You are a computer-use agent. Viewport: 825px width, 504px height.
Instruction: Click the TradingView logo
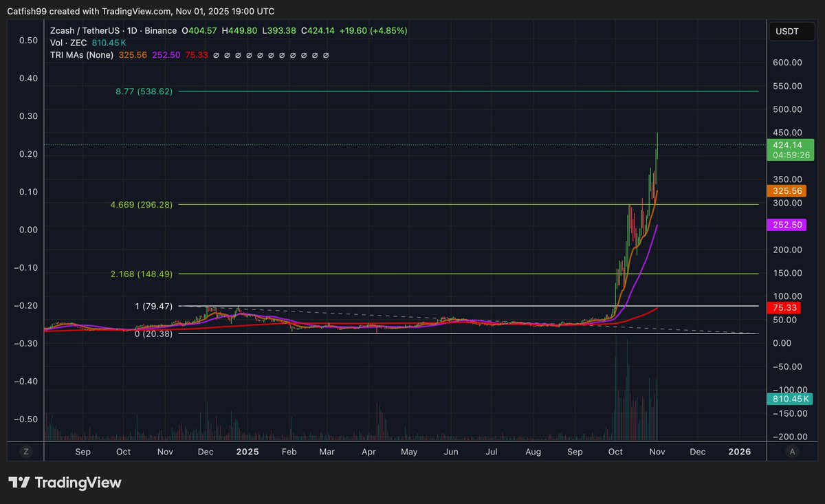pyautogui.click(x=65, y=483)
